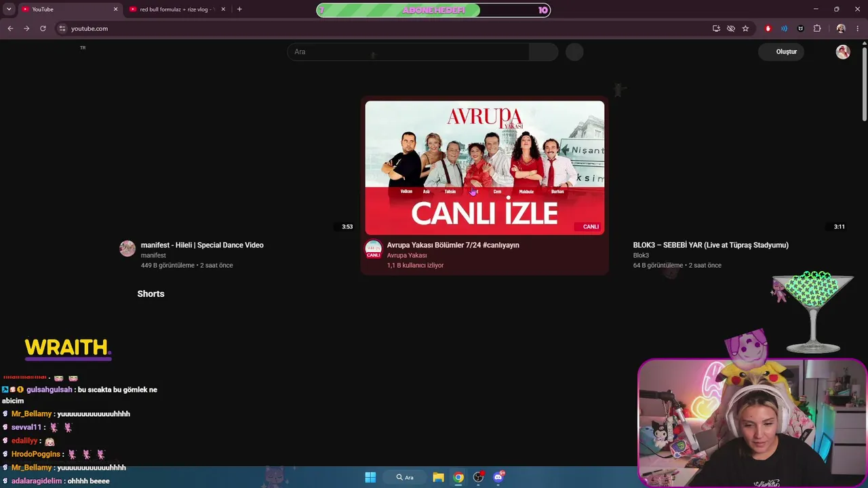Open the Avrupa Yakası Bölümler 7/24 title

[453, 245]
